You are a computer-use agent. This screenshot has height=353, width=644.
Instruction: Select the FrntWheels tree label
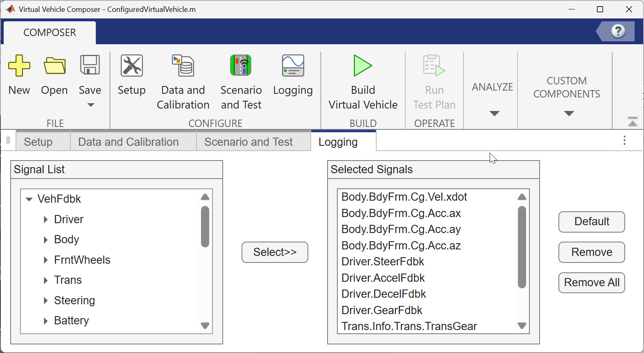(x=82, y=260)
